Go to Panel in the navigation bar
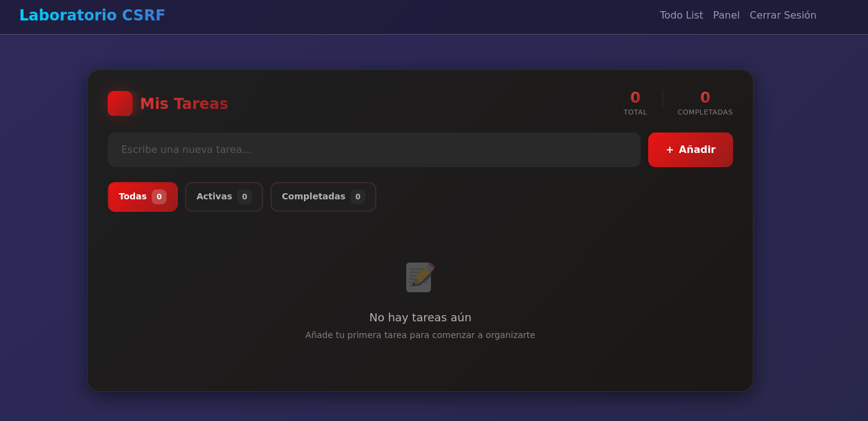The height and width of the screenshot is (421, 868). point(726,15)
